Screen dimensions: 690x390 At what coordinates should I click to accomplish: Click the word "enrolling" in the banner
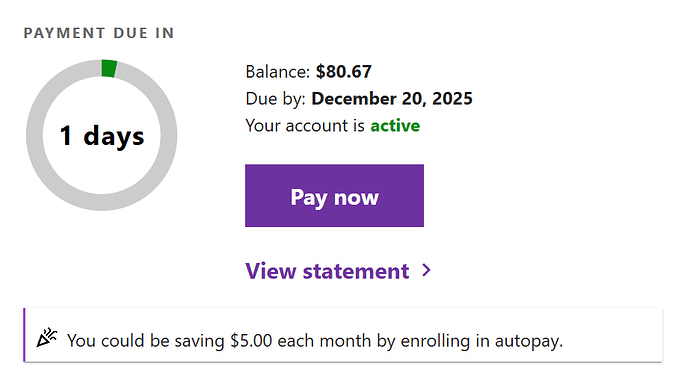click(435, 341)
